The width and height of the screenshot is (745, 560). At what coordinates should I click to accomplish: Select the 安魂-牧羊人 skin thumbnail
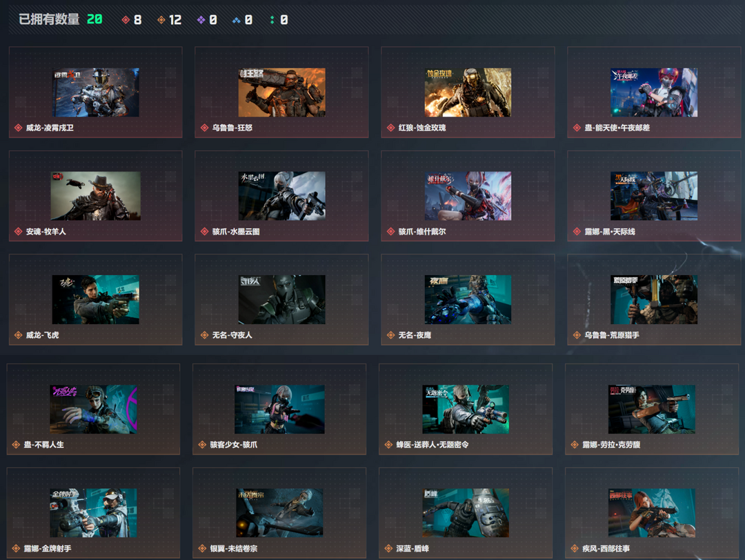95,196
